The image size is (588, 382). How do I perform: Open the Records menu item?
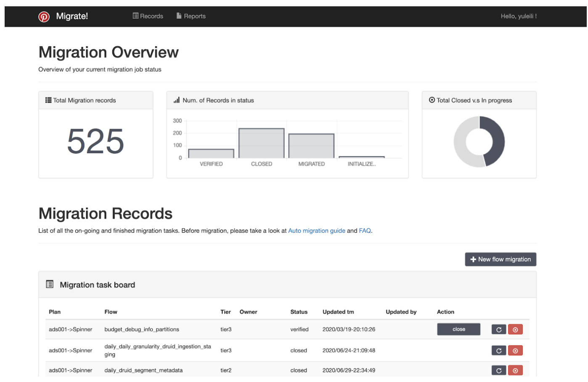click(x=148, y=16)
